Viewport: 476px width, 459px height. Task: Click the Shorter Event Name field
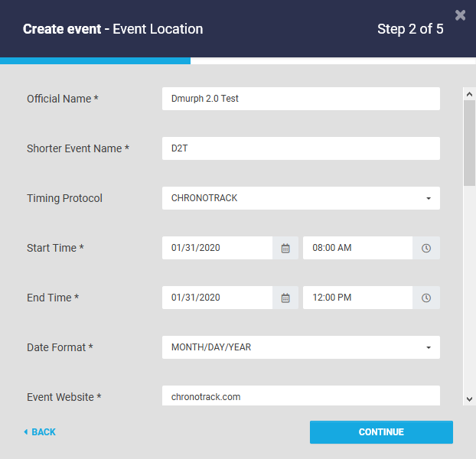tap(301, 148)
